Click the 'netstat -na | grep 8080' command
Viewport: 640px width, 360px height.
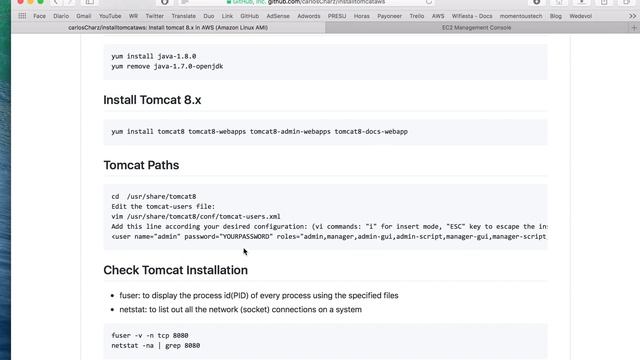click(156, 346)
